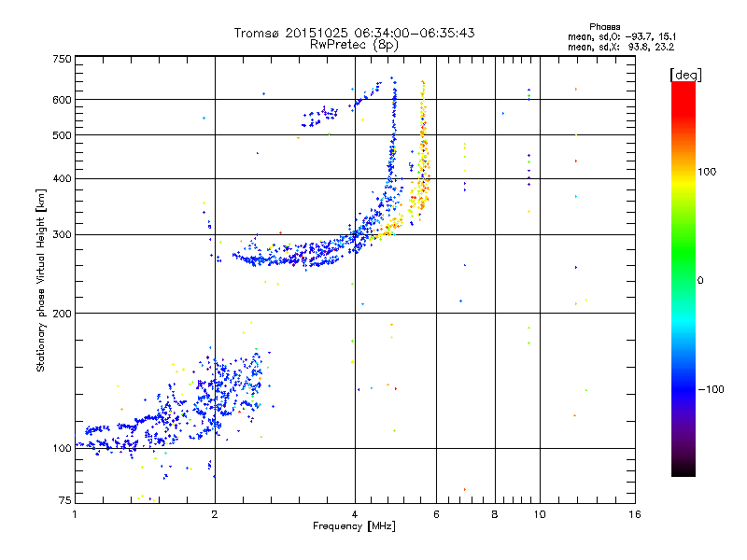Viewport: 747px width, 560px height.
Task: Click the x-axis tick label '1'
Action: point(75,514)
